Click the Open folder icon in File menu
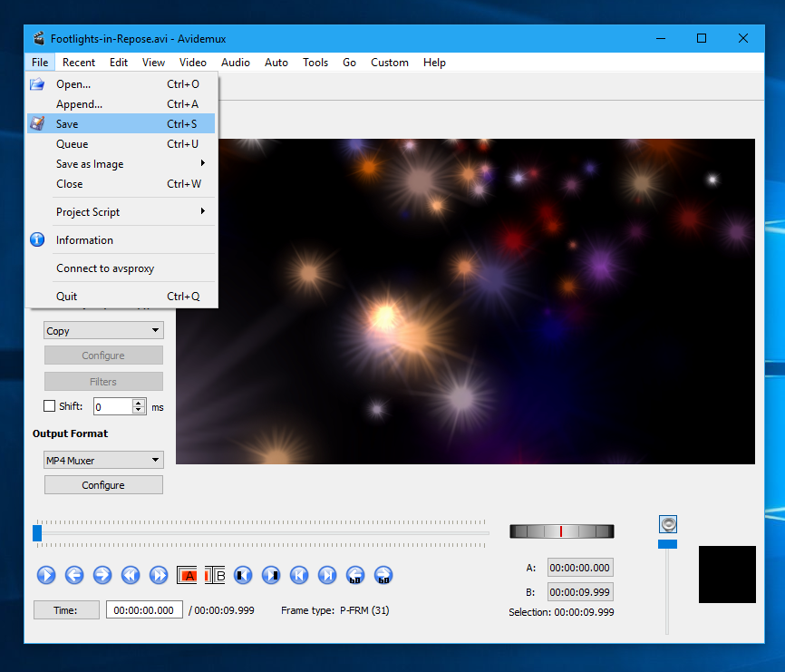This screenshot has width=785, height=672. (x=37, y=83)
